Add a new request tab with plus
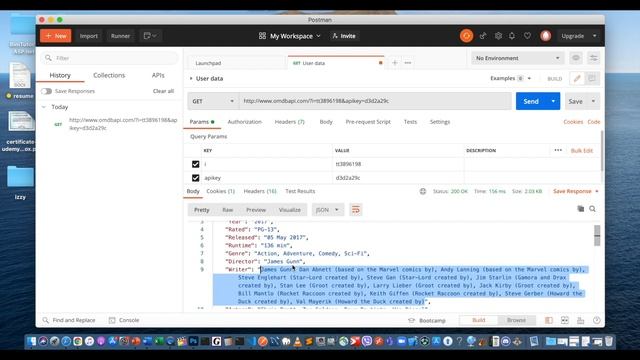 coord(395,63)
